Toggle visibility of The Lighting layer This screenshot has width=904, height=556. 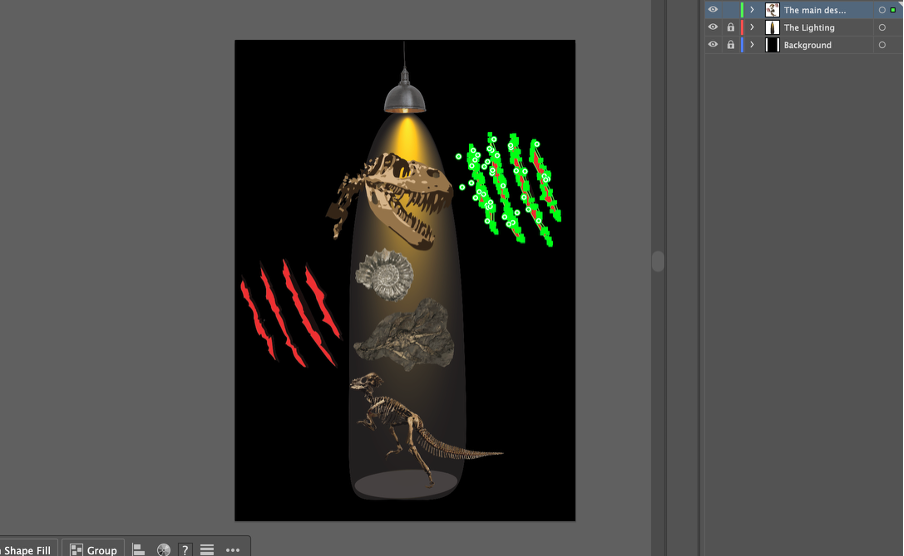pos(713,28)
